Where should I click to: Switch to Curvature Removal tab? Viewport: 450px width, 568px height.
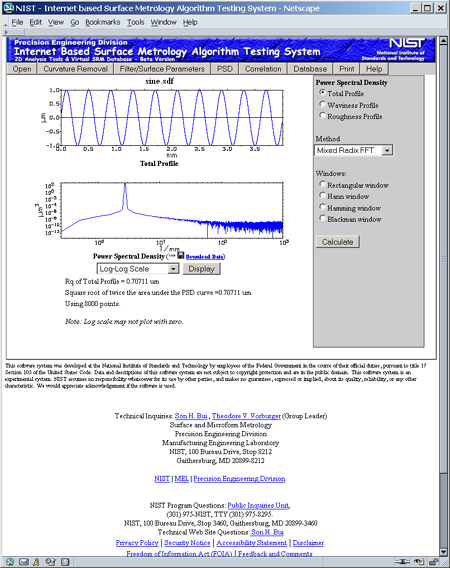click(x=75, y=69)
